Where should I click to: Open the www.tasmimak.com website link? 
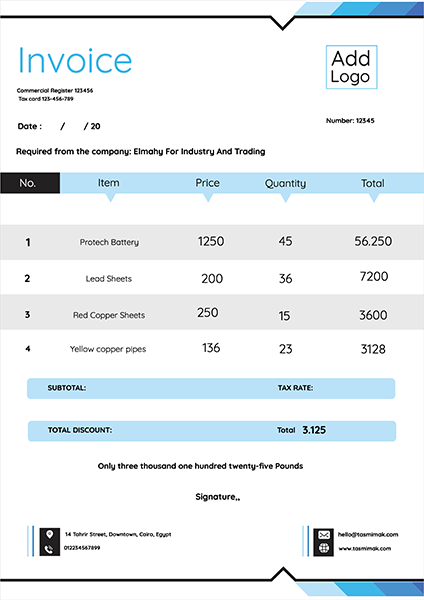tap(365, 548)
